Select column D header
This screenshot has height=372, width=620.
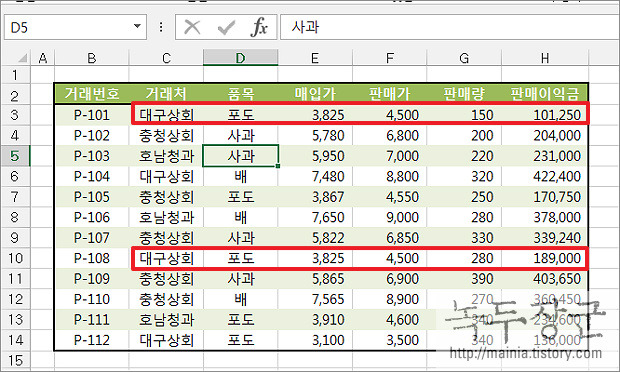pyautogui.click(x=240, y=58)
